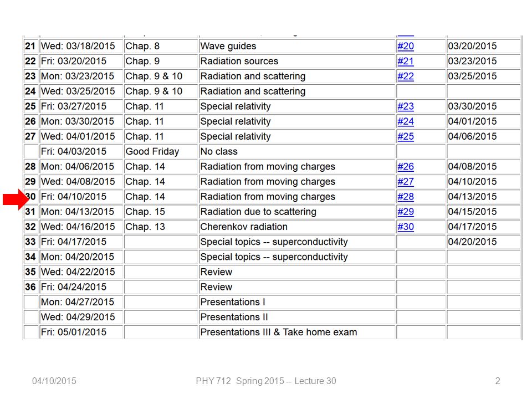Open homework link #29

coord(406,212)
